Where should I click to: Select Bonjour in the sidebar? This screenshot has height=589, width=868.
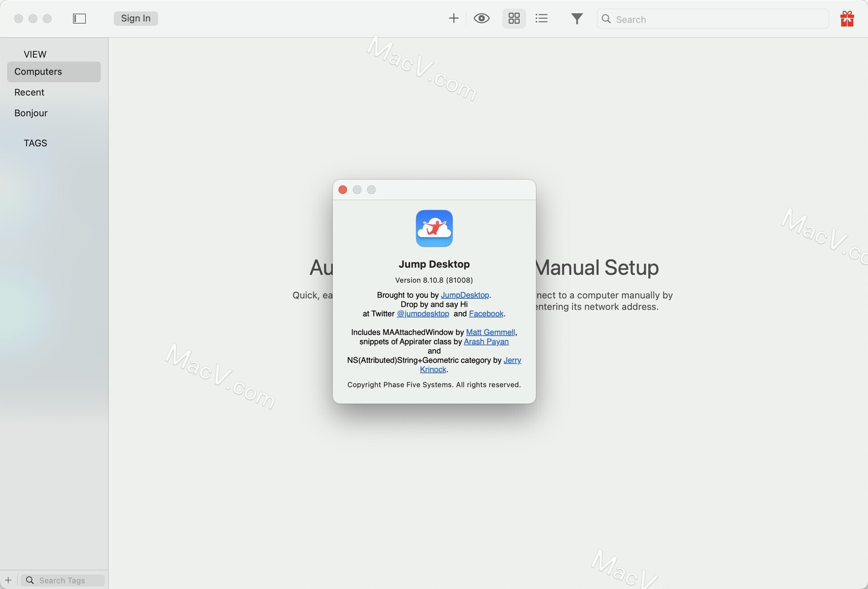31,113
